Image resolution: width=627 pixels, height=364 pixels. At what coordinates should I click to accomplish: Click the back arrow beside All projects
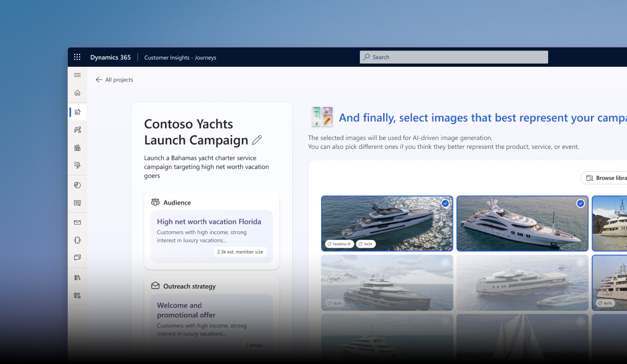tap(99, 80)
